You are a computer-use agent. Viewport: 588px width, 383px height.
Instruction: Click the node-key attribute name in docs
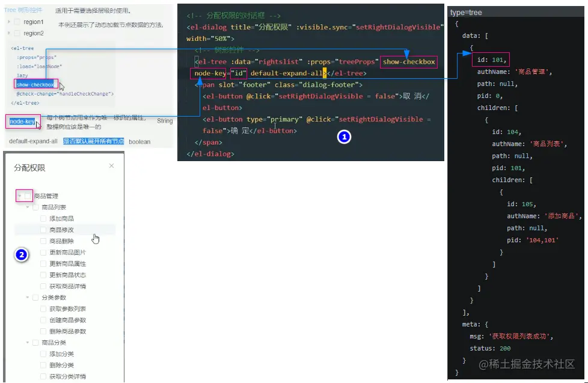[22, 121]
